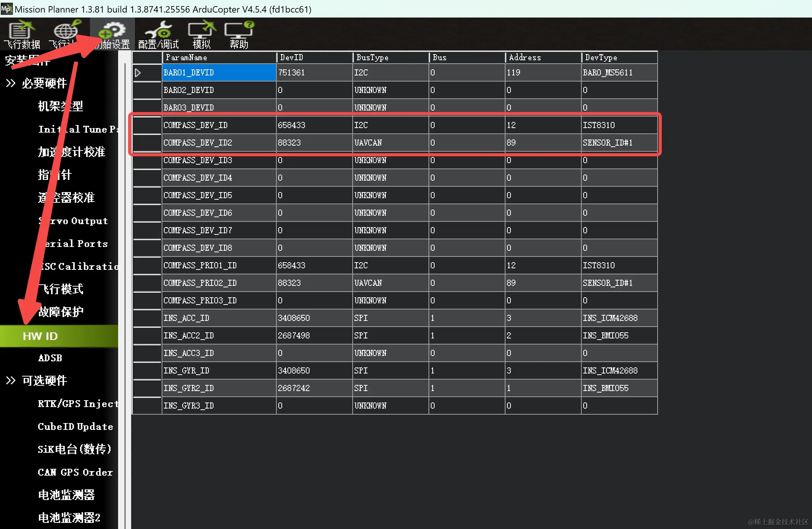Open CAN GPS Order page
This screenshot has width=812, height=529.
[x=75, y=472]
